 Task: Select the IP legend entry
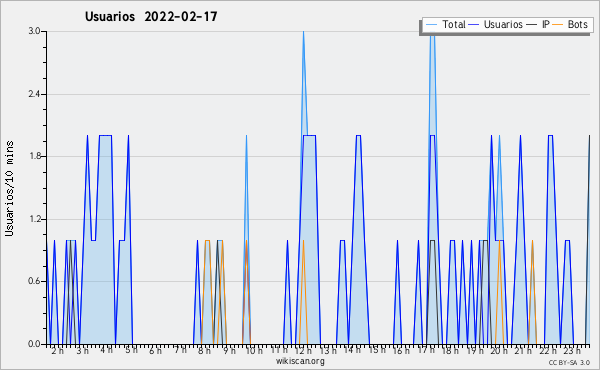click(538, 24)
